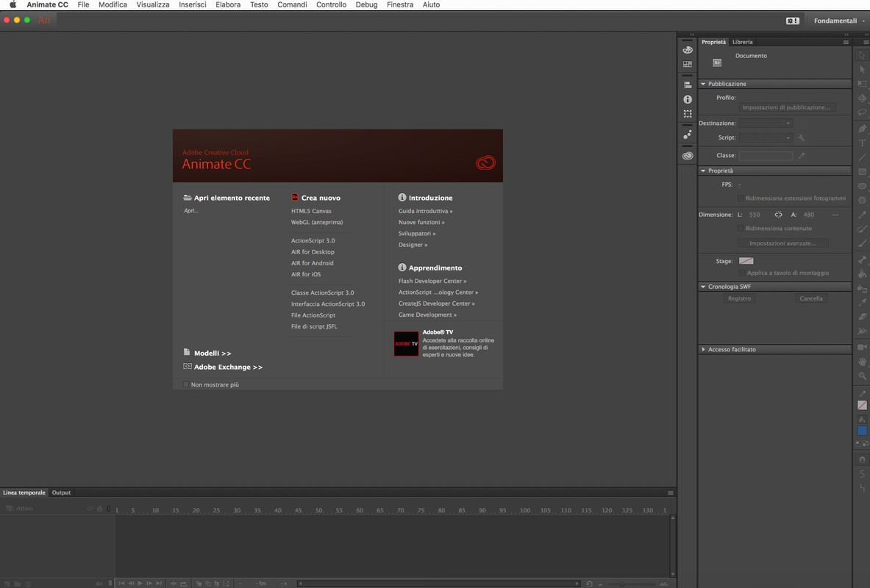Select the Lasso tool
The image size is (870, 588).
pos(862,112)
